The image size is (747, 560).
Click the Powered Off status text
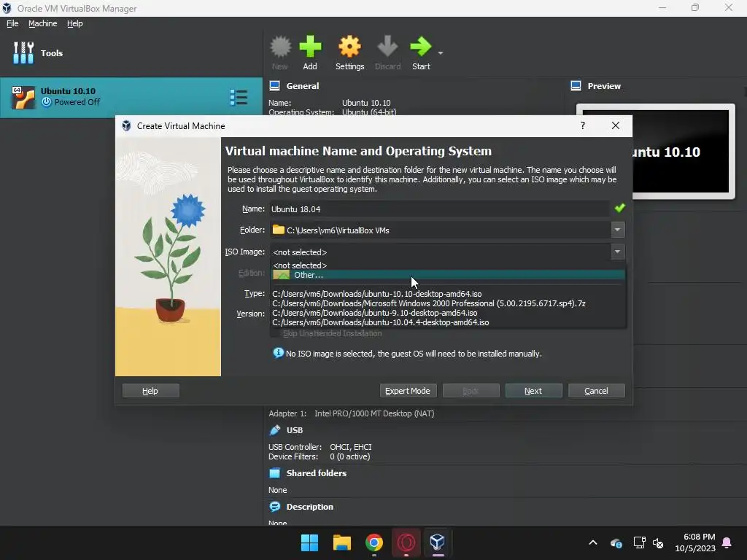[77, 102]
